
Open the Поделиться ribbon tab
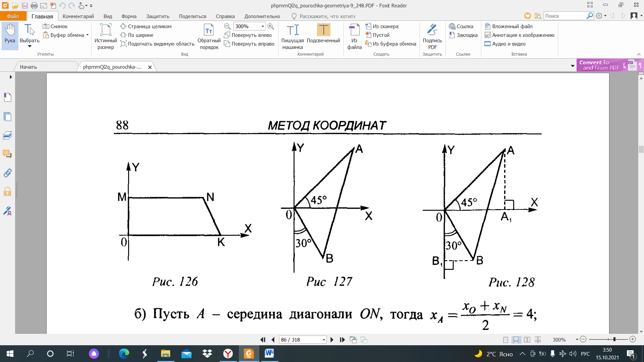(x=193, y=16)
